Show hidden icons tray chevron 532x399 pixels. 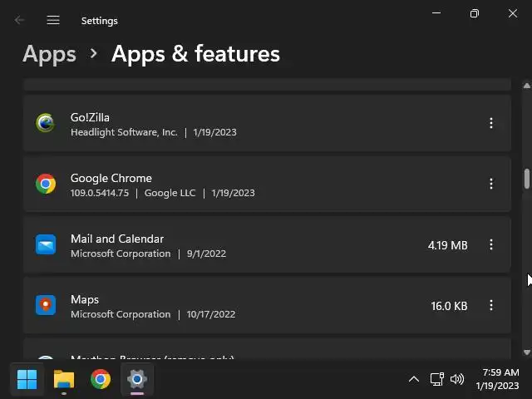[x=413, y=380]
